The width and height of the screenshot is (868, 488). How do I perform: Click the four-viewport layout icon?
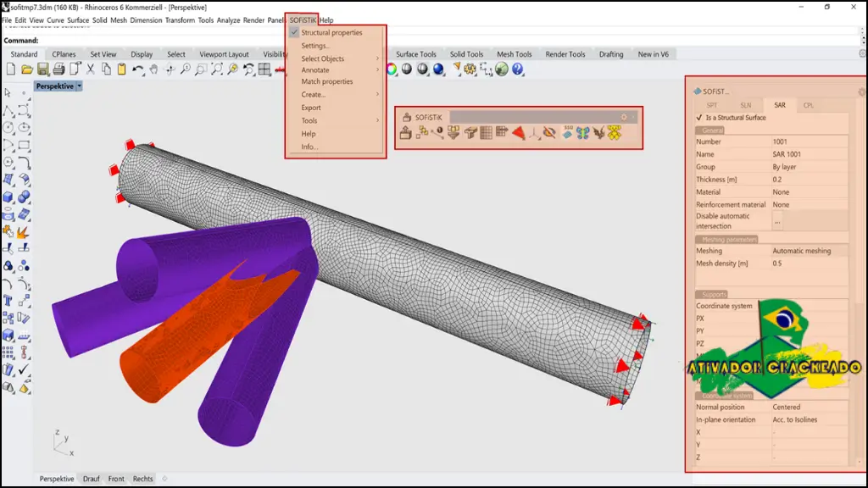(x=264, y=69)
